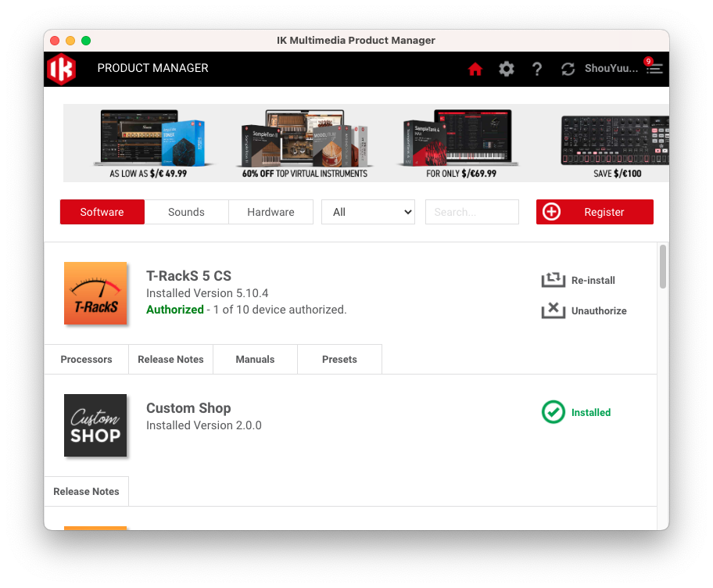Open the ShouYuu... user account
Viewport: 713px width, 588px height.
611,68
